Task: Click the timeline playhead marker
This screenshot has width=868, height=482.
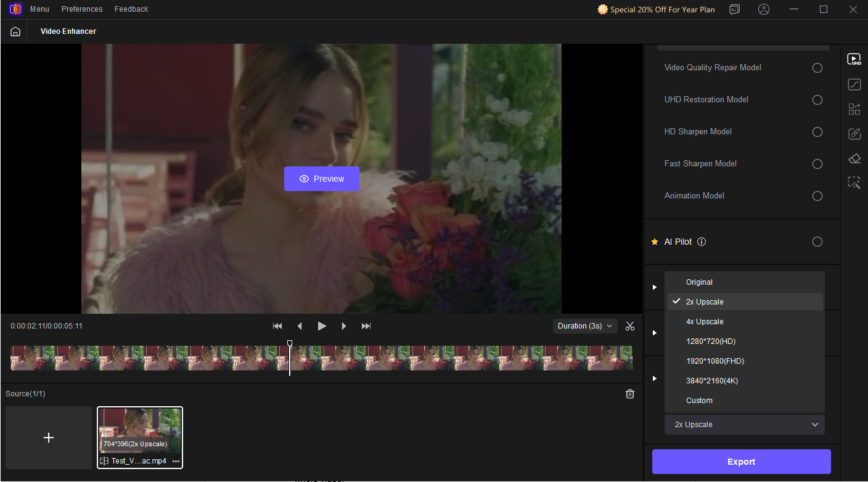Action: (x=290, y=344)
